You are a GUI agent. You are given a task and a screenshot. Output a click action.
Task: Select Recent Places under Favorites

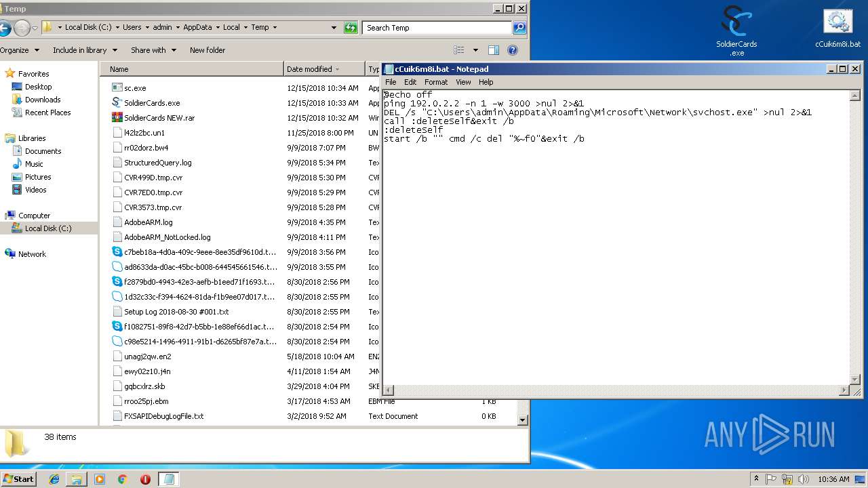[x=47, y=113]
